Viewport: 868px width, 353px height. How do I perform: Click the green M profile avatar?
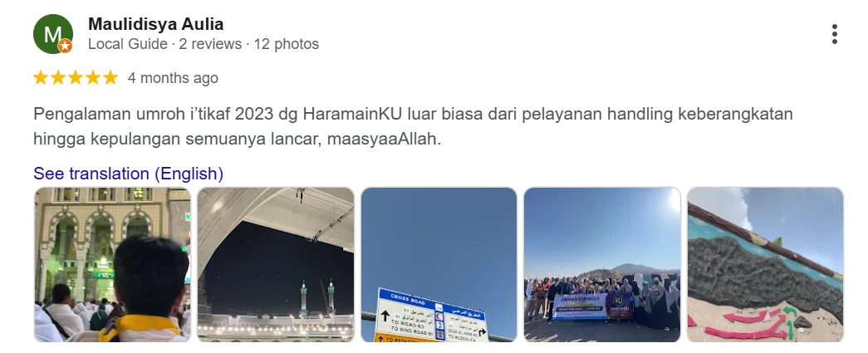point(53,34)
